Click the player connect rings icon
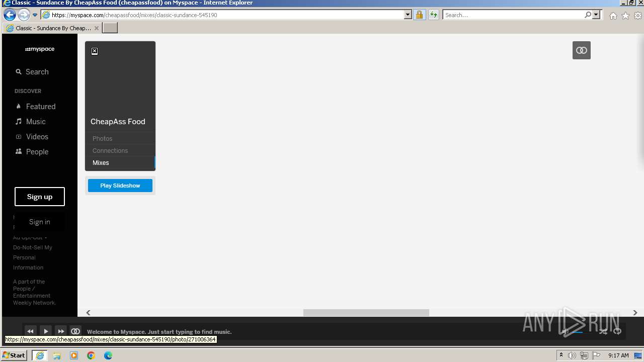This screenshot has height=362, width=644. tap(75, 331)
